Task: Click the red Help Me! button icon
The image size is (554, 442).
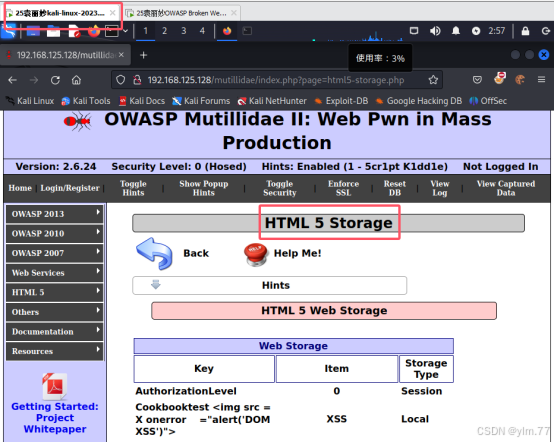Action: (x=255, y=254)
